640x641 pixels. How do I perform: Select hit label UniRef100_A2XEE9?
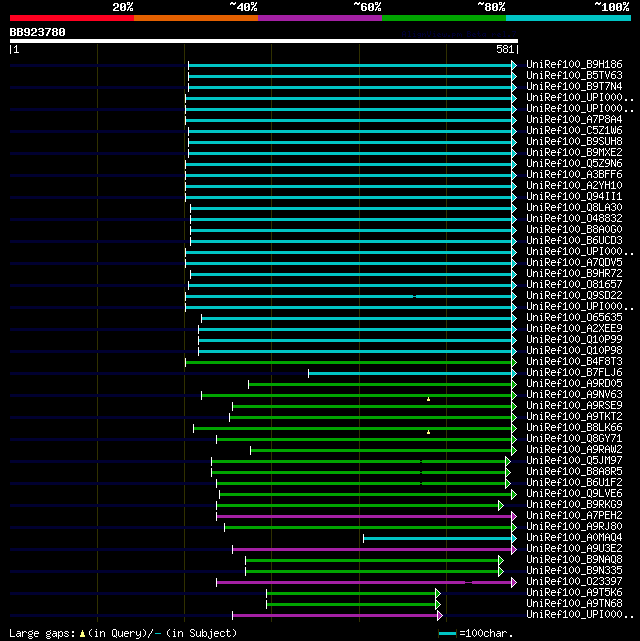tap(574, 329)
